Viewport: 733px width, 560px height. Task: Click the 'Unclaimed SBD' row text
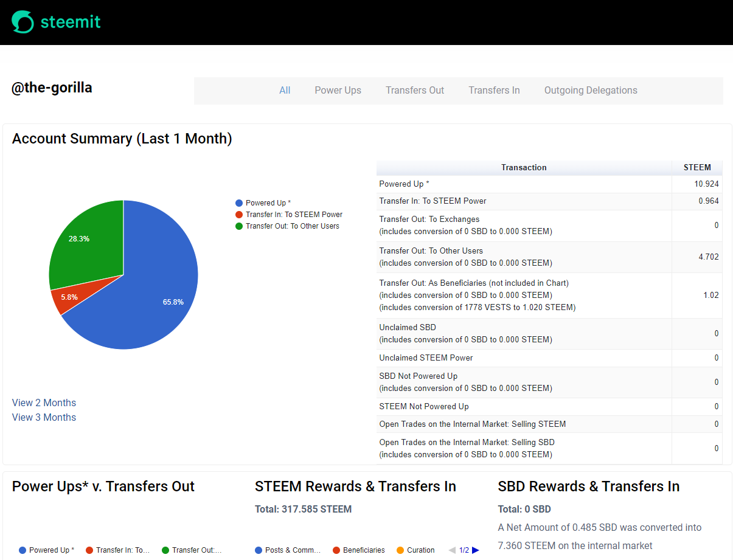click(x=407, y=327)
